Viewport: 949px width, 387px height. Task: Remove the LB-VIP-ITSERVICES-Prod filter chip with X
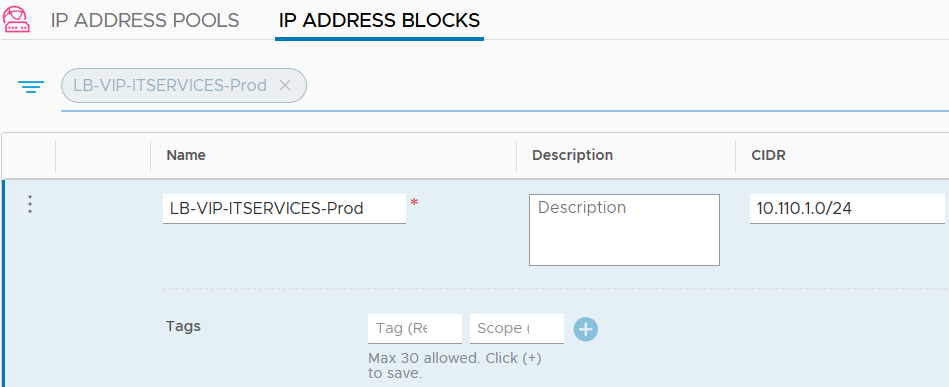(x=284, y=85)
